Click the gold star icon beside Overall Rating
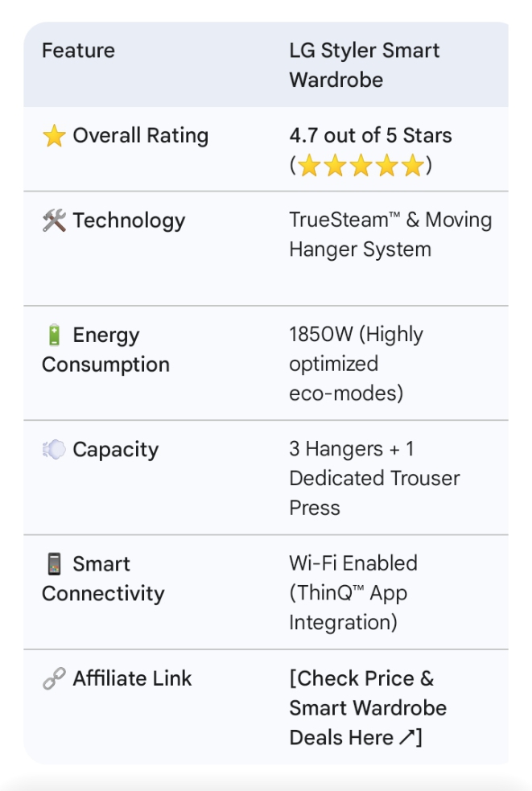 pos(54,136)
